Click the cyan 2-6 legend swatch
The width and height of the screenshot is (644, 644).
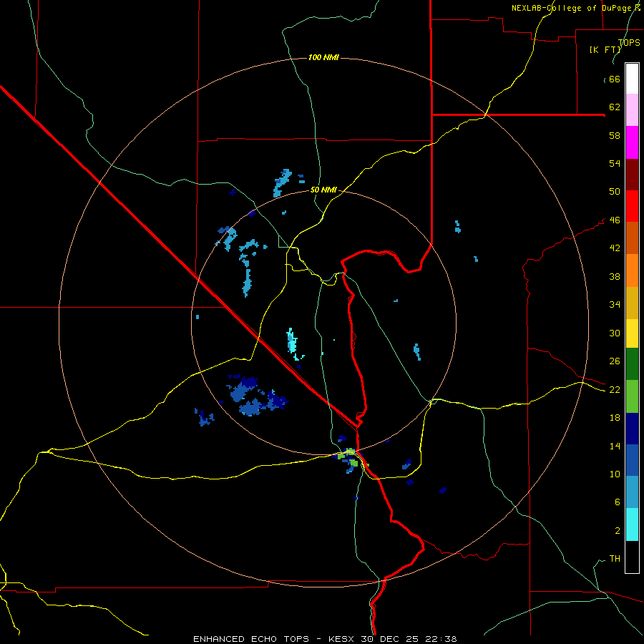(632, 525)
